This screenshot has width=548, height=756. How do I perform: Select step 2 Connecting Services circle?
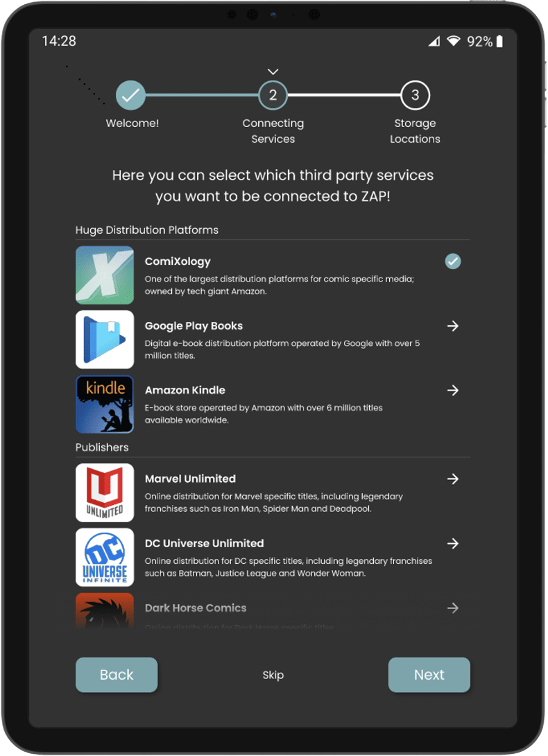click(x=273, y=95)
